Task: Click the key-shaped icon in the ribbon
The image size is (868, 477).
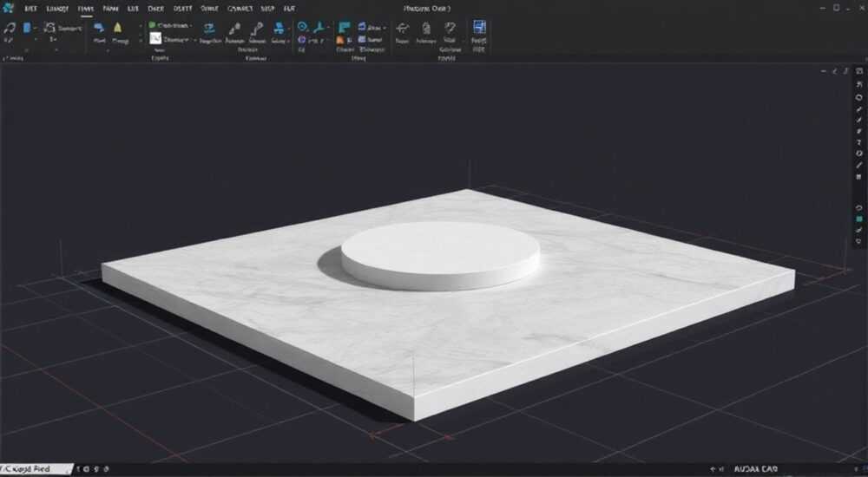Action: pyautogui.click(x=257, y=29)
